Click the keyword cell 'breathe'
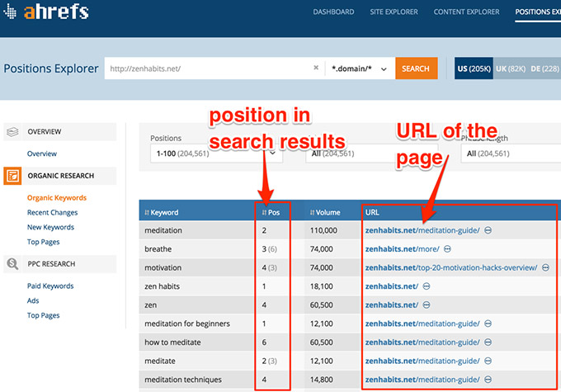Screen dimensions: 561x392 [x=158, y=248]
